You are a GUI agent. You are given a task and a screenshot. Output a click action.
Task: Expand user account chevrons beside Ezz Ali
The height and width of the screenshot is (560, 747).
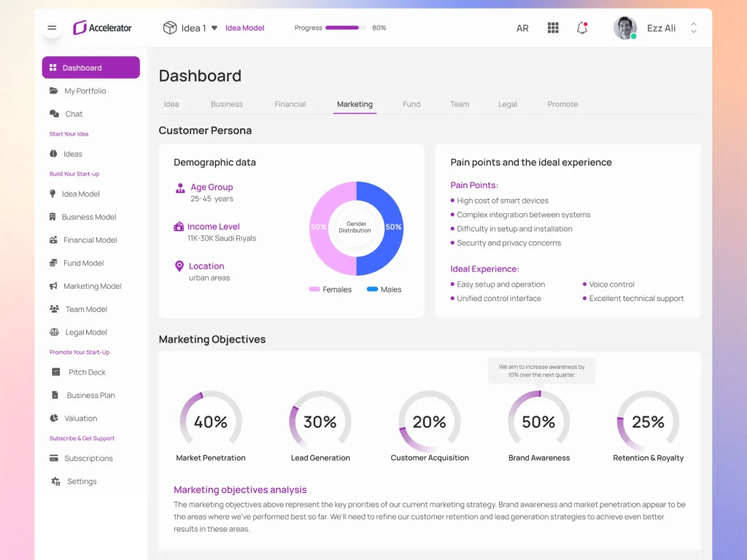coord(693,28)
